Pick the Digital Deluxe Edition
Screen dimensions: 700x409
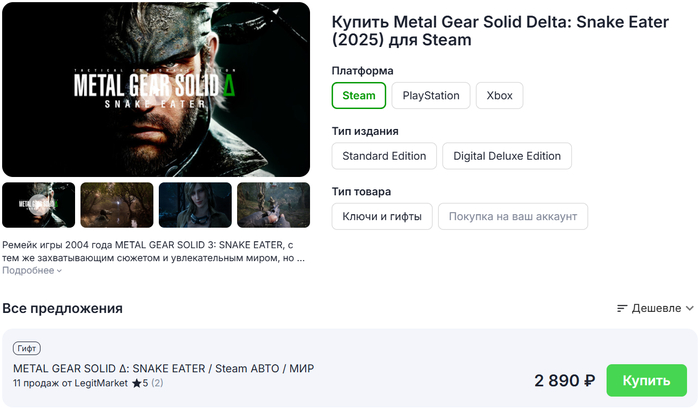pos(507,156)
